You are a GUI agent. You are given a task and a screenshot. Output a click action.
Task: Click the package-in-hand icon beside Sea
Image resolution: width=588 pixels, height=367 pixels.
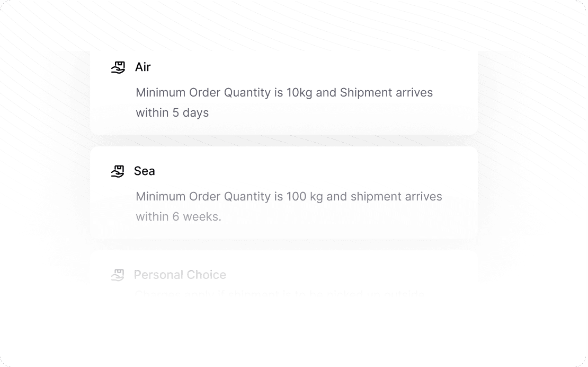tap(118, 171)
